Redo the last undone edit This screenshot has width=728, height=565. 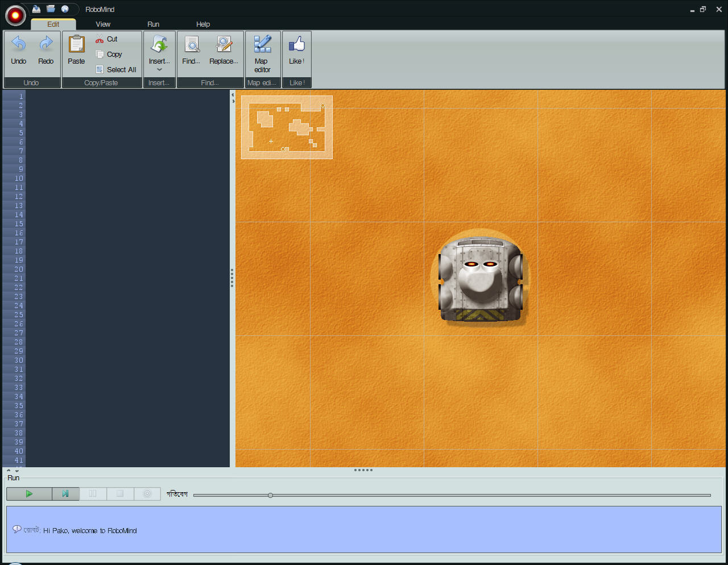pyautogui.click(x=46, y=50)
